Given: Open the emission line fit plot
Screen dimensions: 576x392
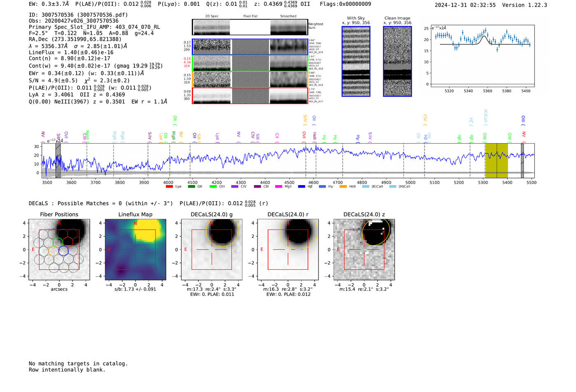Looking at the screenshot, I should (483, 56).
